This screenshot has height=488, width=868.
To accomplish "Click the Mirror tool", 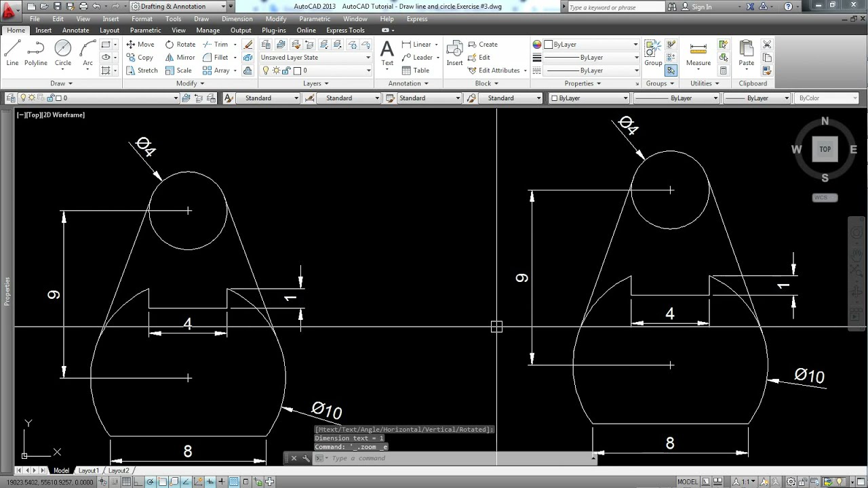I will click(180, 57).
